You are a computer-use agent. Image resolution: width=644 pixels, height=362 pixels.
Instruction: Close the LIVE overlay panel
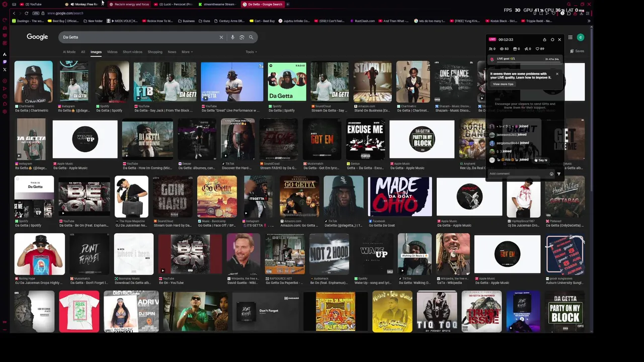(559, 40)
